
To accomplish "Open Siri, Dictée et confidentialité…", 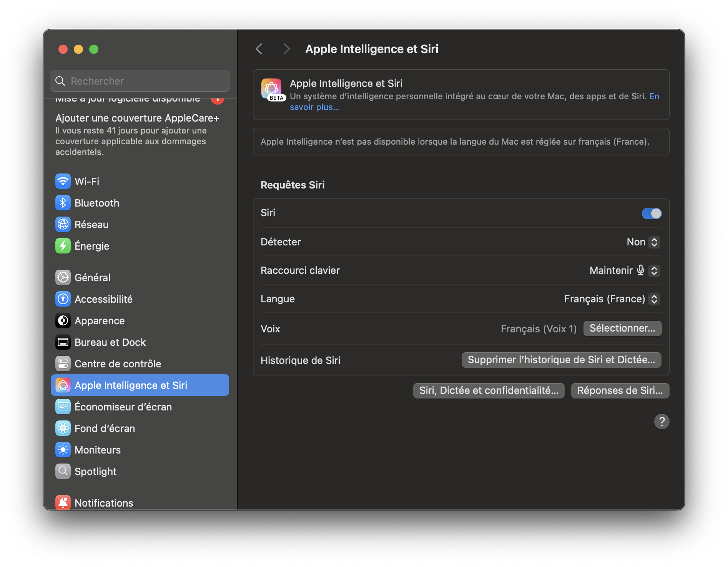I will click(489, 390).
